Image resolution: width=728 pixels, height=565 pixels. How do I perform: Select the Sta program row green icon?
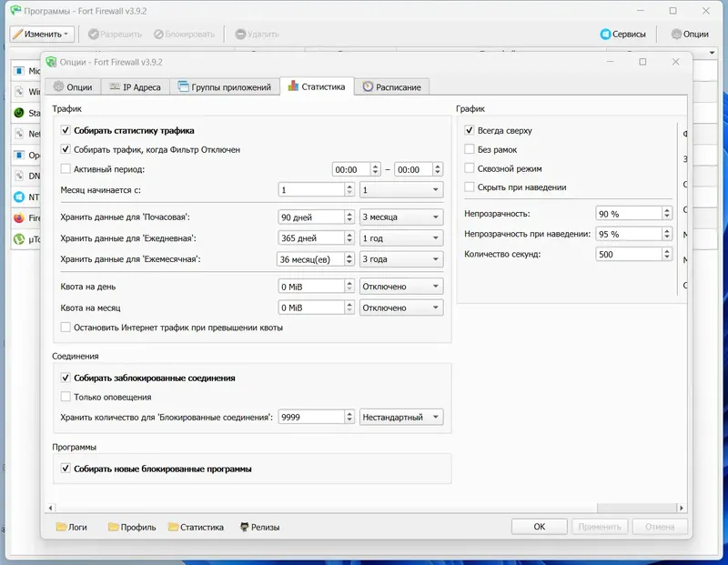pyautogui.click(x=19, y=113)
